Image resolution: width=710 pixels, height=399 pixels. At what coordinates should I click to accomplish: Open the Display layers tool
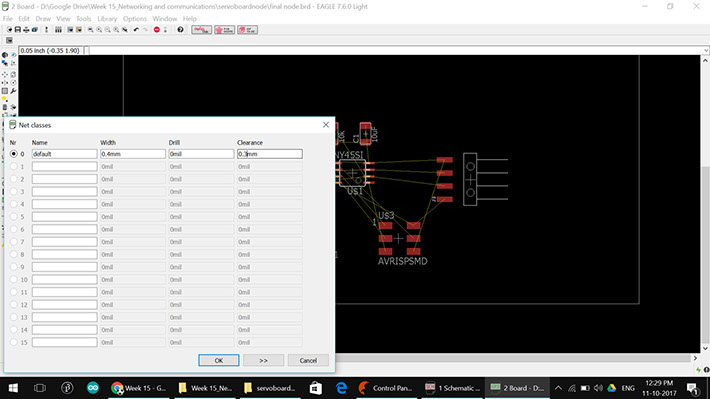point(5,63)
